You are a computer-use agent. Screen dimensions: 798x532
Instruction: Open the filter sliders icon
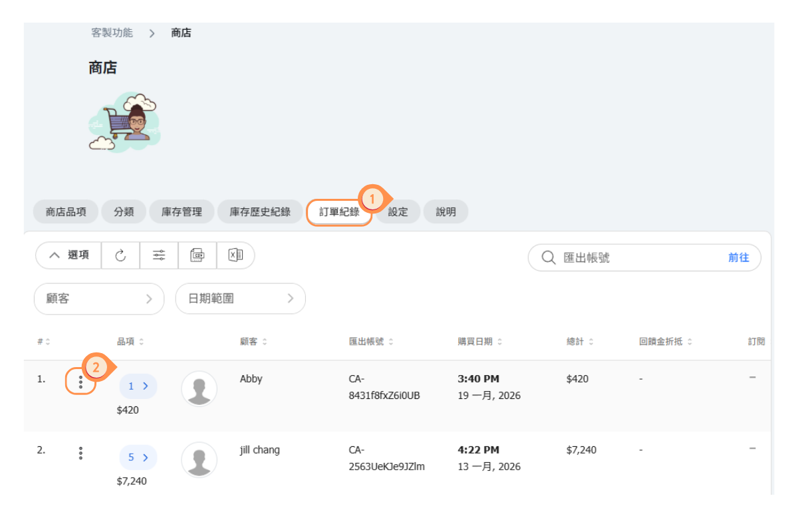[x=159, y=255]
